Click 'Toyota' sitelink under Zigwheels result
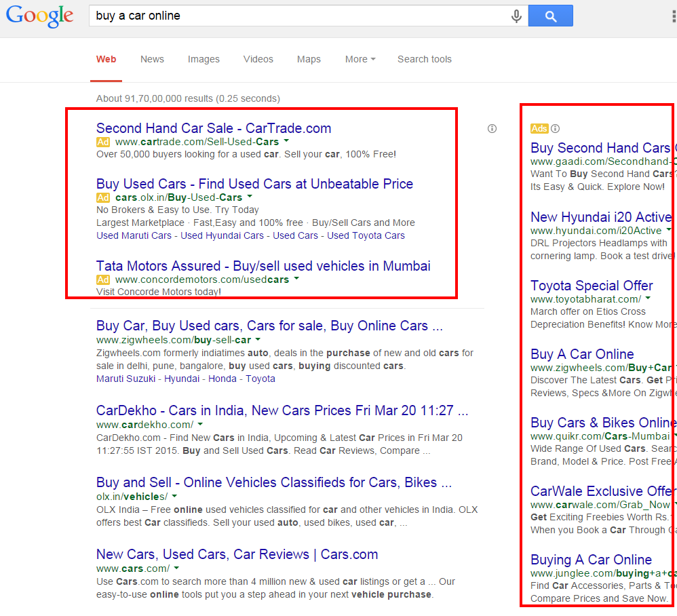The height and width of the screenshot is (616, 677). [x=260, y=379]
